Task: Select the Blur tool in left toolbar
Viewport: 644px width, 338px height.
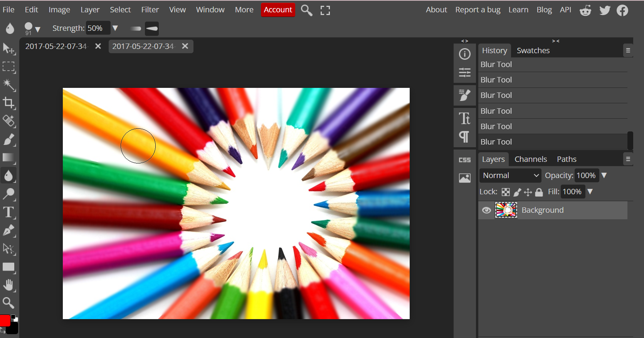Action: [8, 176]
